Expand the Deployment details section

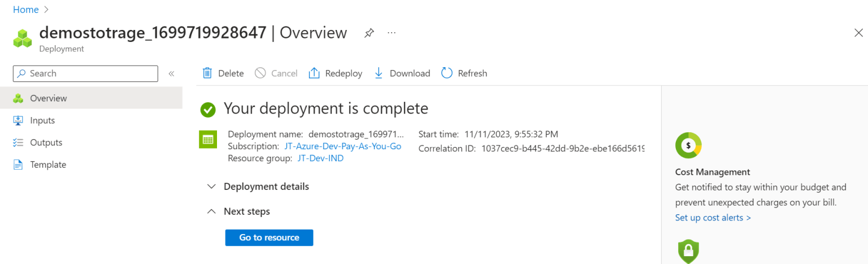pyautogui.click(x=212, y=187)
